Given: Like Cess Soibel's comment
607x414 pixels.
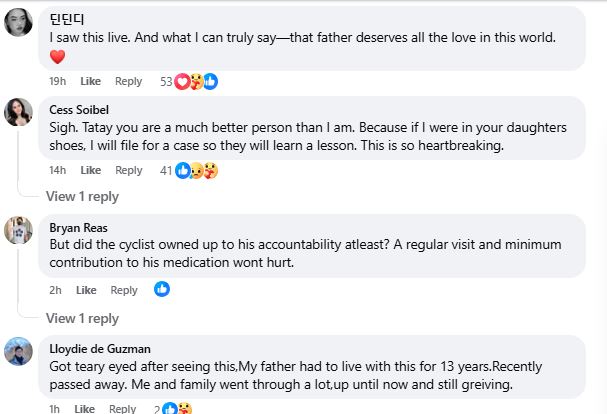Looking at the screenshot, I should pyautogui.click(x=90, y=171).
